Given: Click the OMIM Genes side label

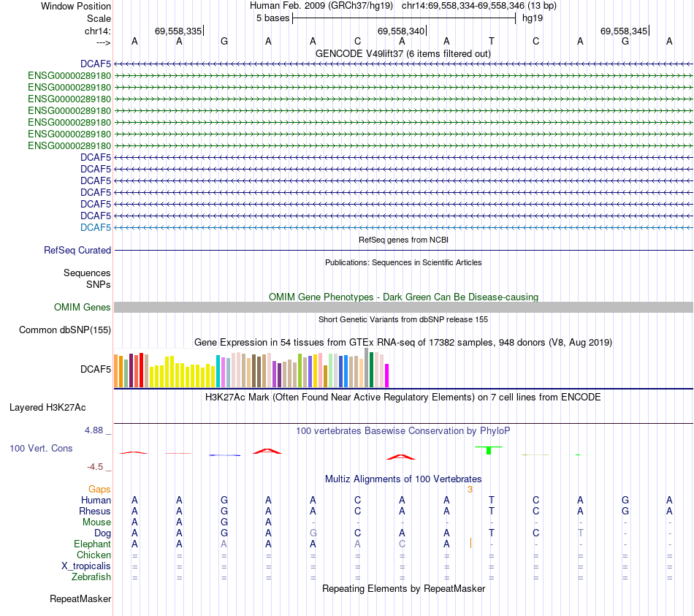Looking at the screenshot, I should (83, 308).
